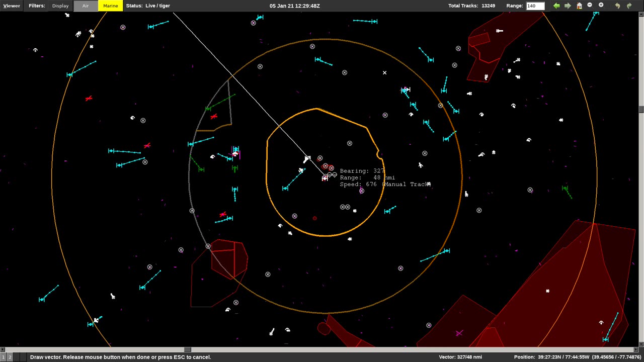Click the horizontal scrollbar thumb
Image resolution: width=644 pixels, height=362 pixels.
(x=187, y=349)
